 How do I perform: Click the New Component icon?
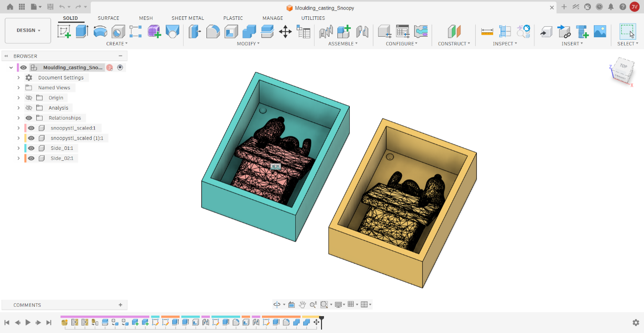344,32
